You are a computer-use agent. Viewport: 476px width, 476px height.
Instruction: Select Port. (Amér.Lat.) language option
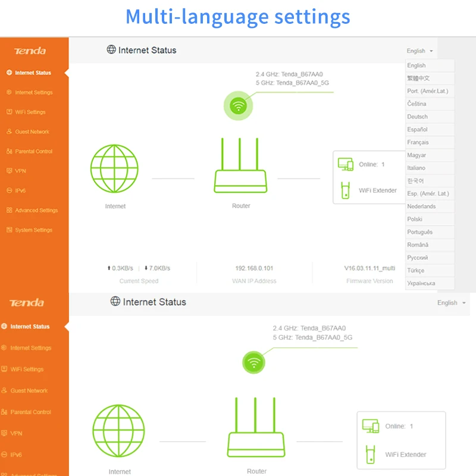430,91
